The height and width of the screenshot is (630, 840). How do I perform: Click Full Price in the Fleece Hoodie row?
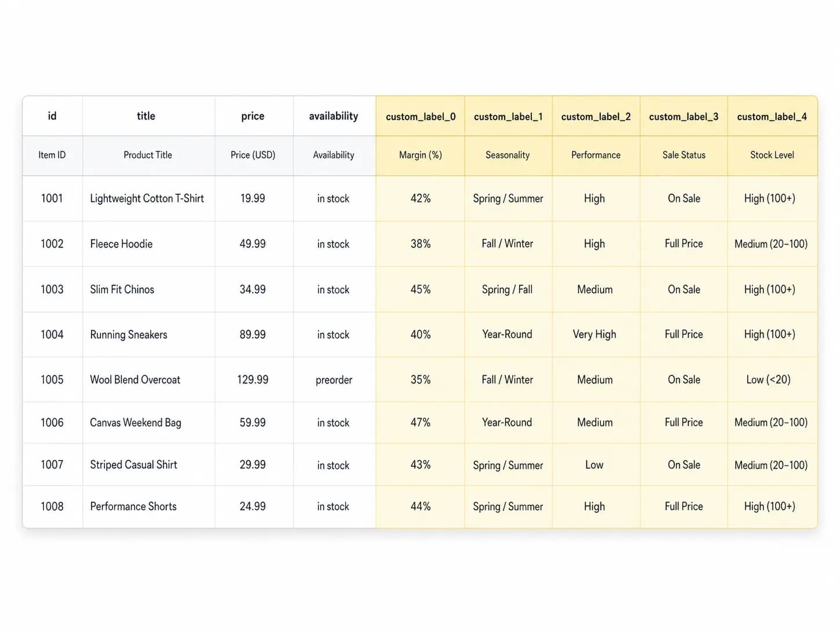(x=684, y=244)
